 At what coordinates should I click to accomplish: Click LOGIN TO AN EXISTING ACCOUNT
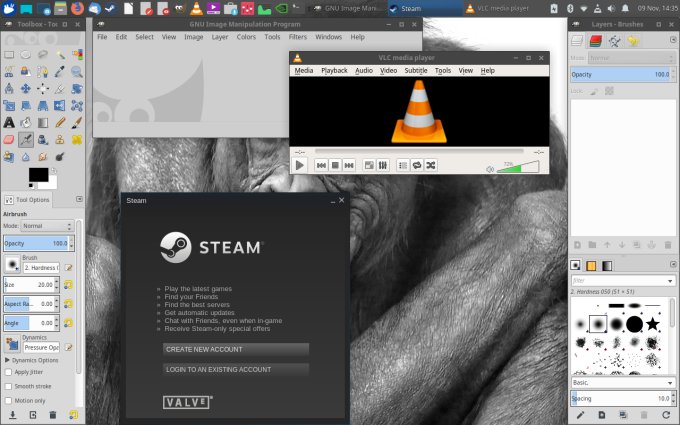tap(236, 369)
